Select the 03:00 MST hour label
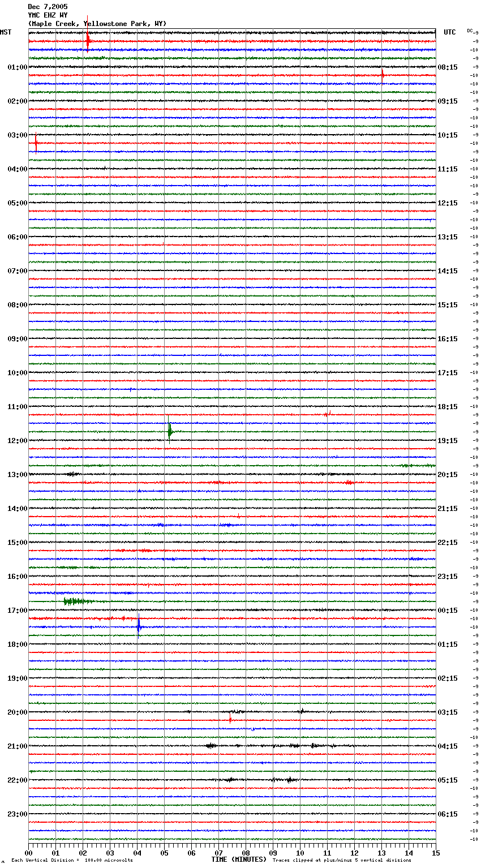 (18, 135)
